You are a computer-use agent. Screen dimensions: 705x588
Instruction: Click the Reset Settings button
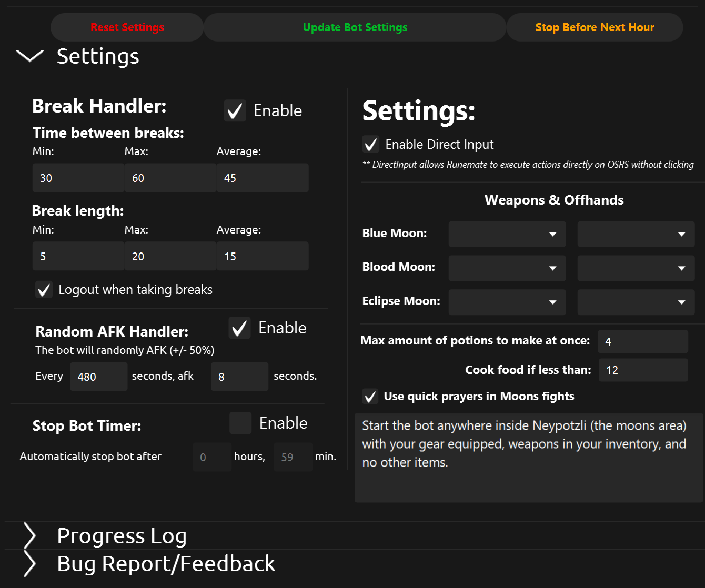tap(127, 27)
